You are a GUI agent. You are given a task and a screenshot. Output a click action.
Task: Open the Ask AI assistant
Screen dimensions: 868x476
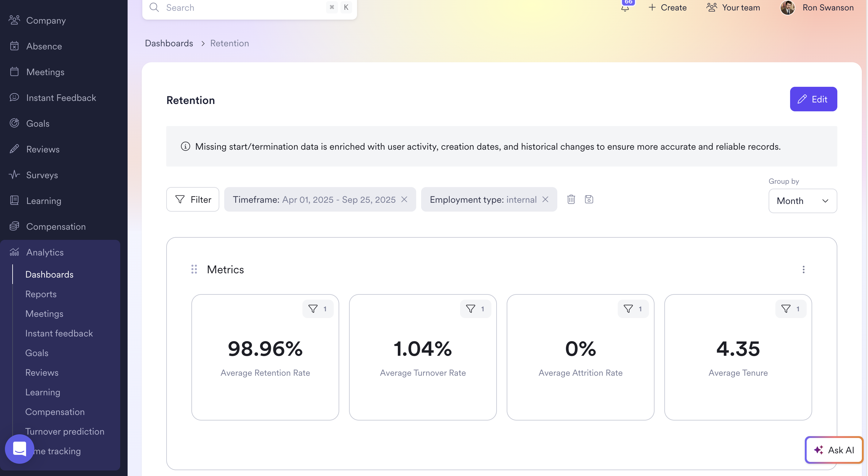point(834,450)
